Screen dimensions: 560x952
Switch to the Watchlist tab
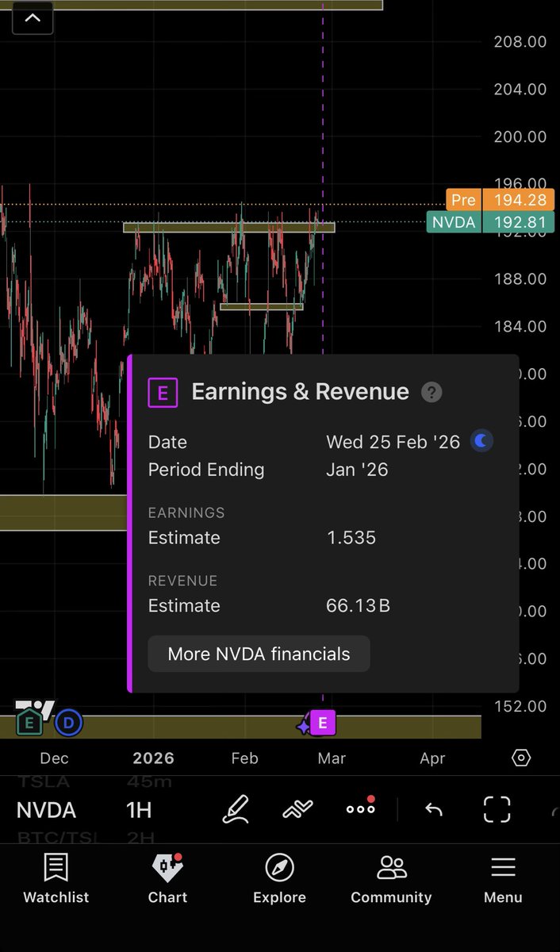[x=56, y=880]
